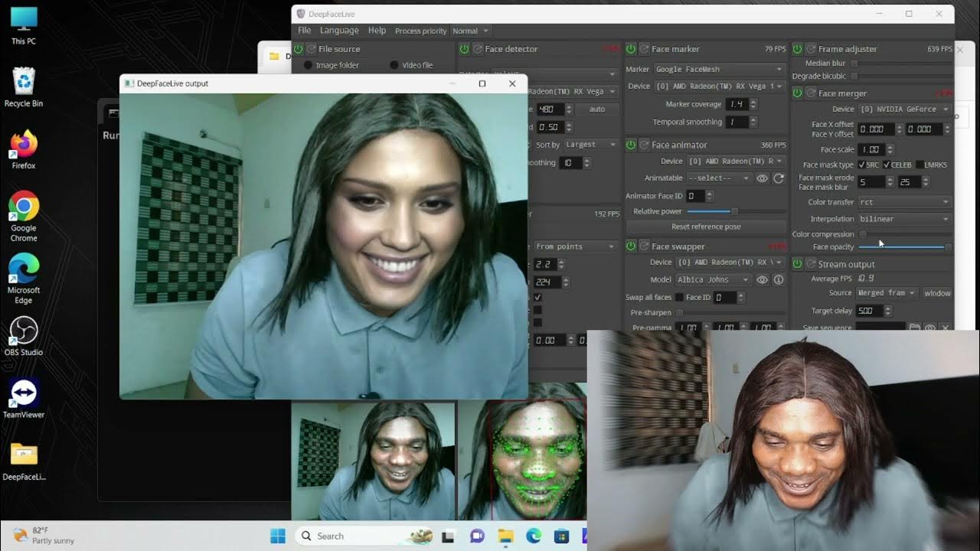Launch Firefox from the desktop
980x551 pixels.
[x=24, y=149]
